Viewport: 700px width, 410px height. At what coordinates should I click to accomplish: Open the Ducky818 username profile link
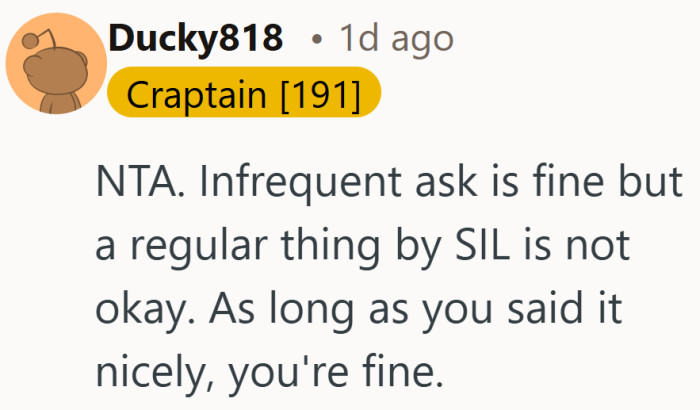[x=195, y=39]
